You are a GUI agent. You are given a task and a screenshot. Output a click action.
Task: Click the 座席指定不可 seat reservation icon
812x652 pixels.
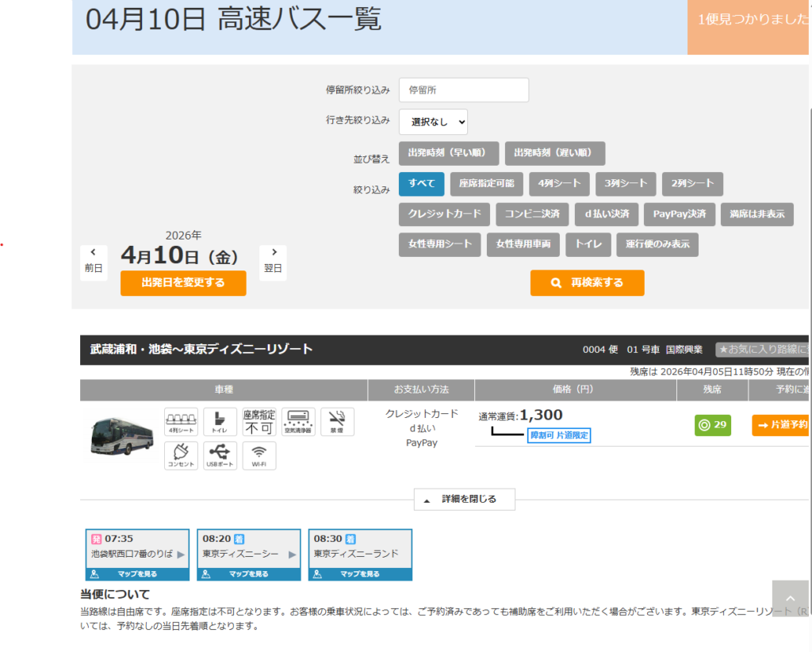(259, 421)
